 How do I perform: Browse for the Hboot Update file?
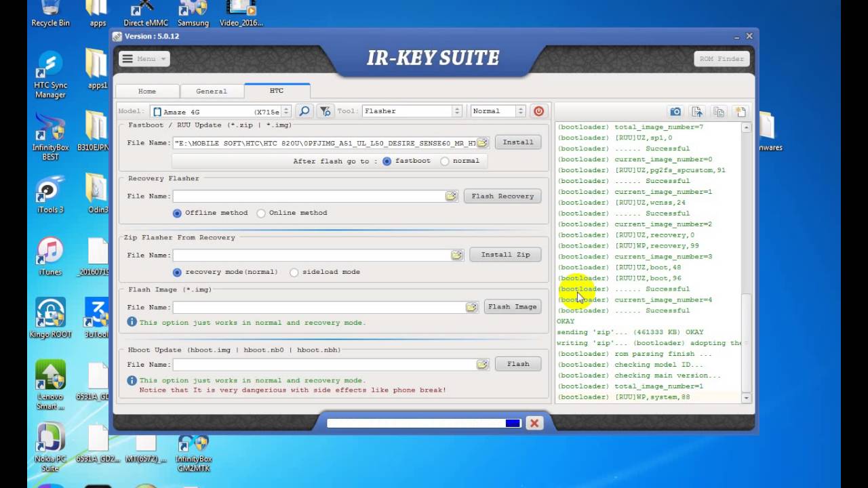click(x=482, y=365)
